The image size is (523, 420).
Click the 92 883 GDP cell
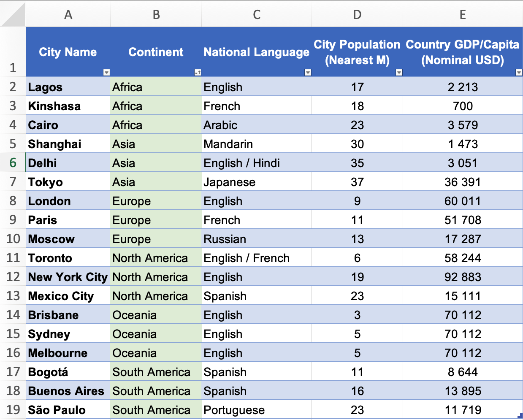point(463,277)
